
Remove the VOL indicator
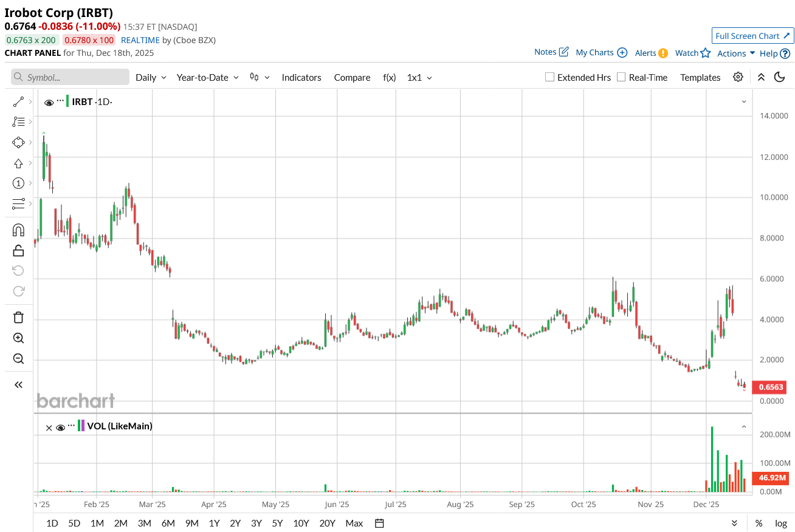tap(49, 428)
